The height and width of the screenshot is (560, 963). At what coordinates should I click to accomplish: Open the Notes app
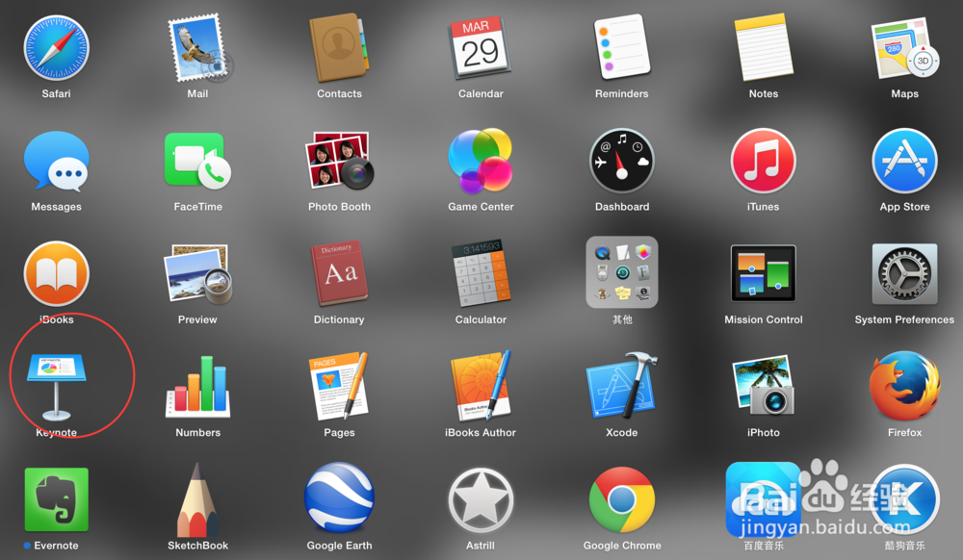(x=764, y=48)
